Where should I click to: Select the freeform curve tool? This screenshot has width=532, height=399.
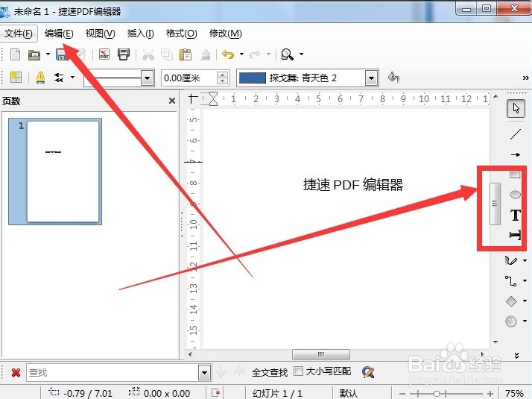[511, 260]
